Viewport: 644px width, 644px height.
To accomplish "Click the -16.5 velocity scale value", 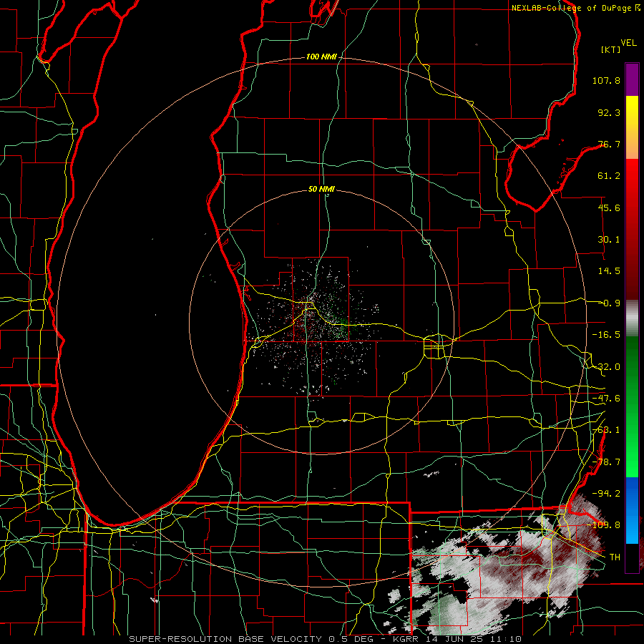I will click(x=606, y=335).
